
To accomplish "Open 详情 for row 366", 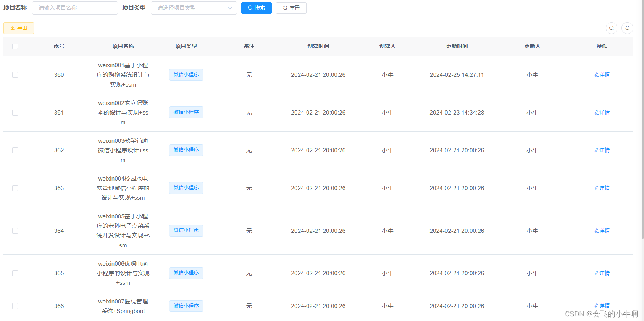I will [x=602, y=306].
